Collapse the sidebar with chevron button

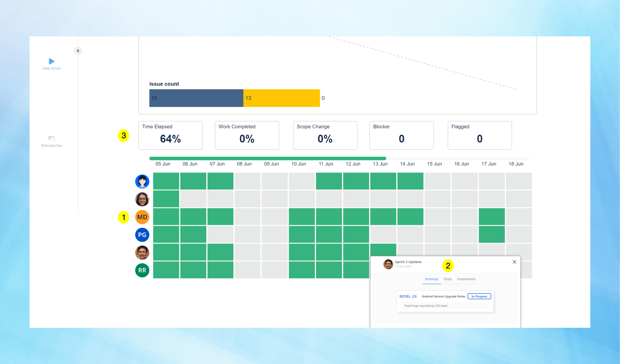(78, 51)
